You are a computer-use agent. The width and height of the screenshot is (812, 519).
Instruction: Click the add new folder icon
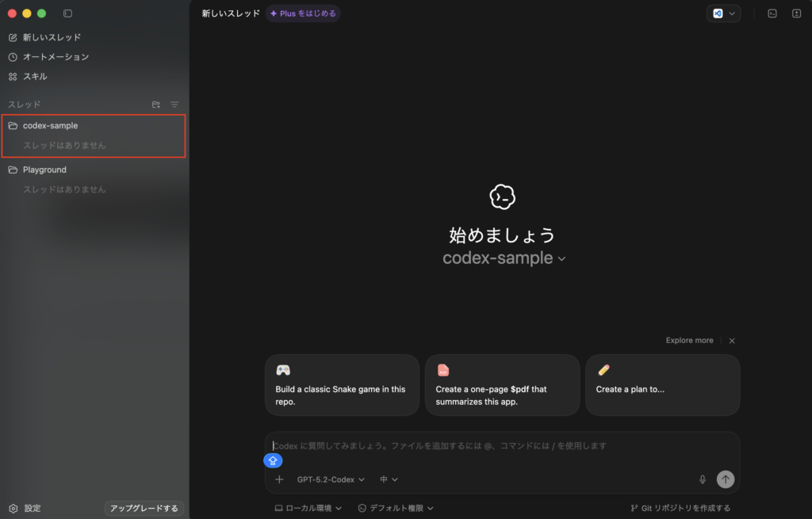click(x=156, y=105)
